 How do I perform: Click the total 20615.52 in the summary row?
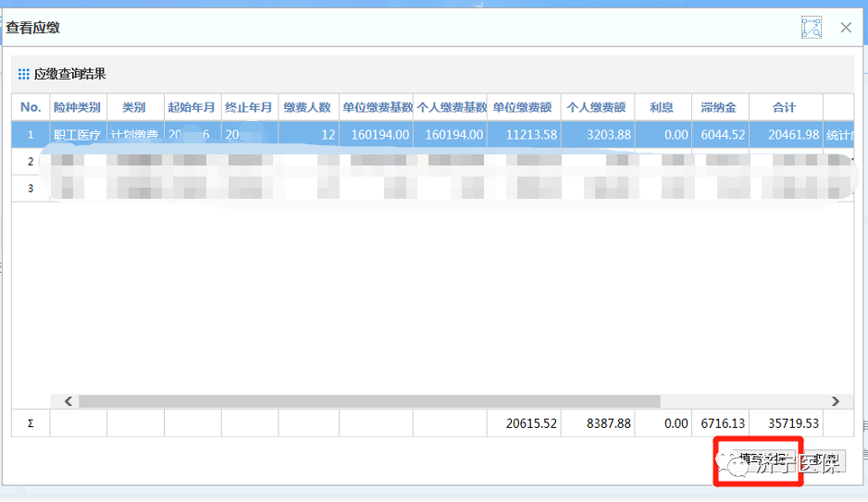pos(524,422)
